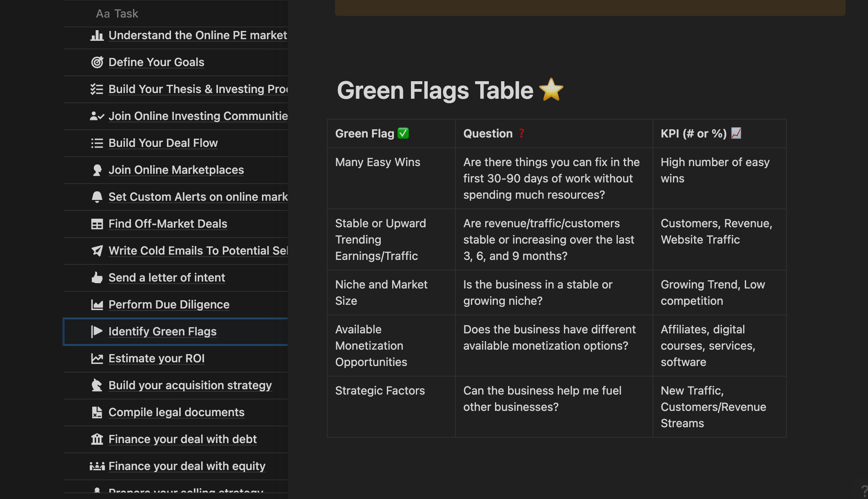Open Set Custom Alerts on online marketplaces task

(x=198, y=197)
